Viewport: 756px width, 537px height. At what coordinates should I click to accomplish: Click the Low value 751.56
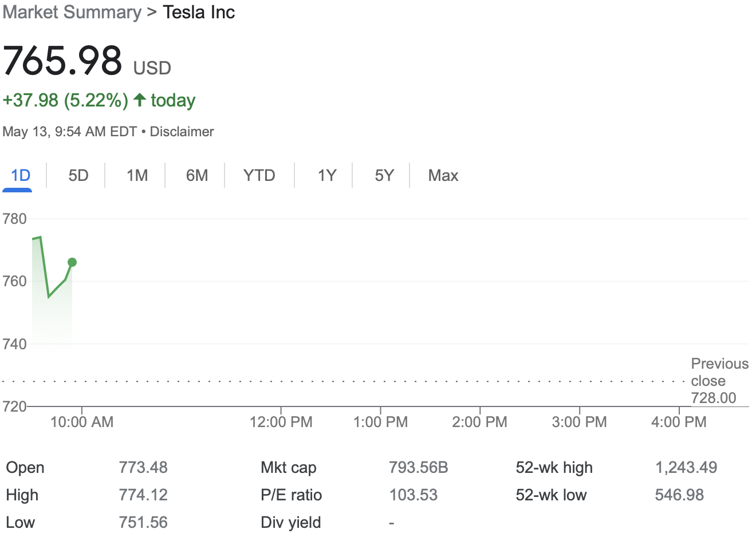click(143, 522)
